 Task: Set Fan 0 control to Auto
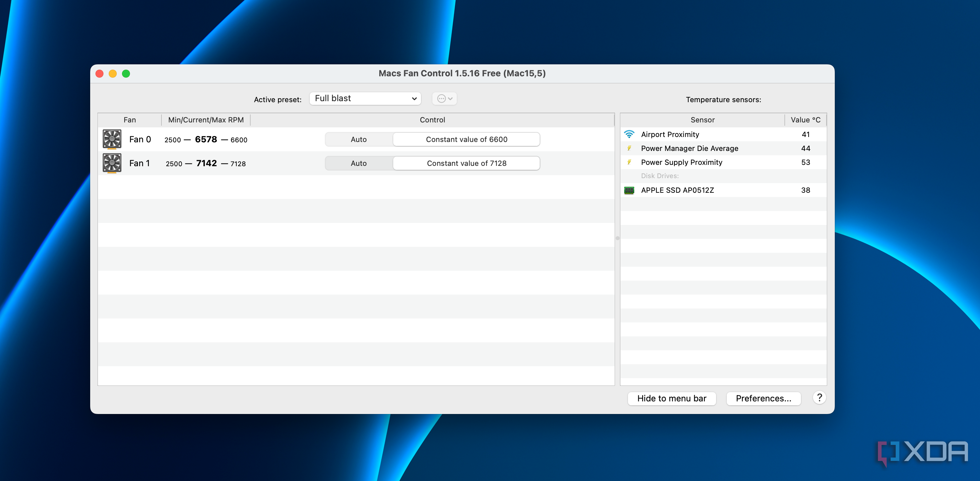(x=359, y=139)
